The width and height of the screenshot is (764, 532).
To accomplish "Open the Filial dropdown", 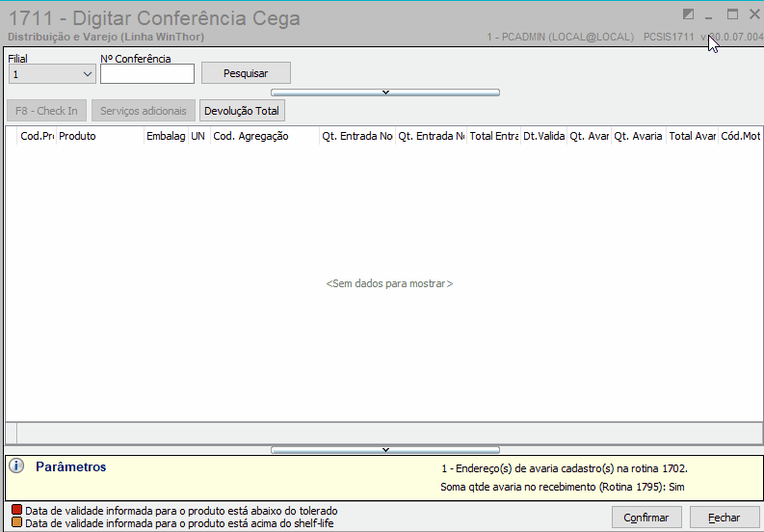I will click(52, 74).
